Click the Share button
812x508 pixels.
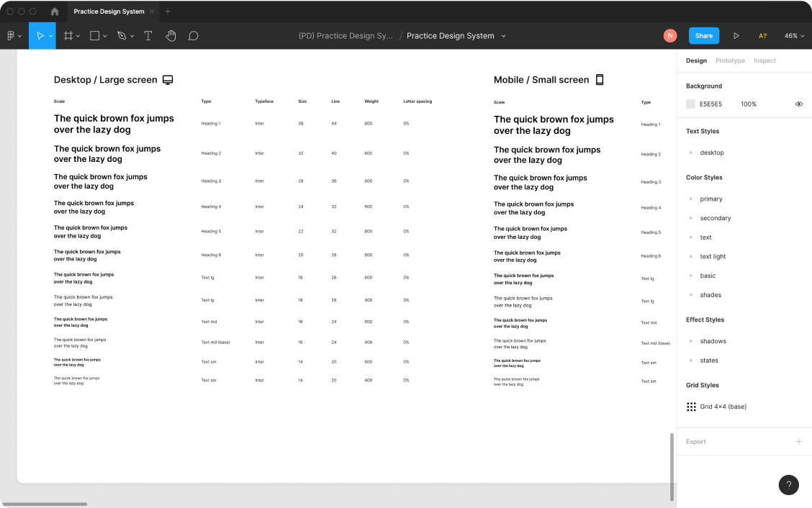703,35
